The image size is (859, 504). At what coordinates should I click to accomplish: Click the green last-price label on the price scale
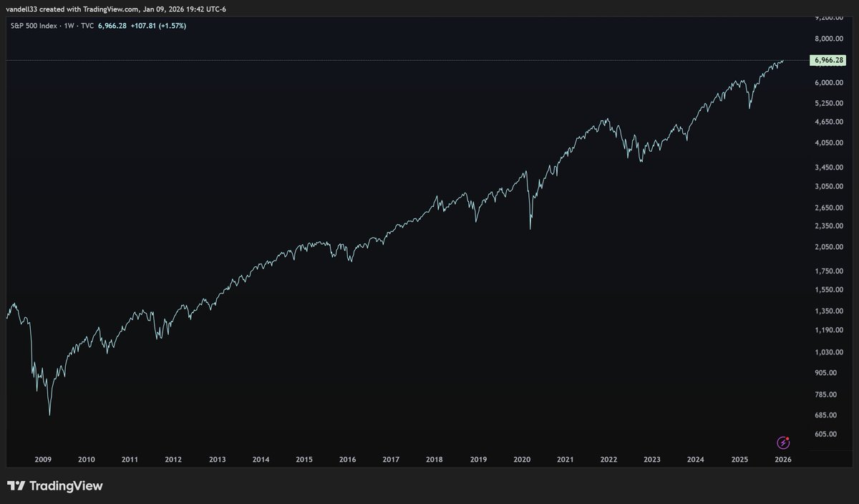pyautogui.click(x=827, y=61)
